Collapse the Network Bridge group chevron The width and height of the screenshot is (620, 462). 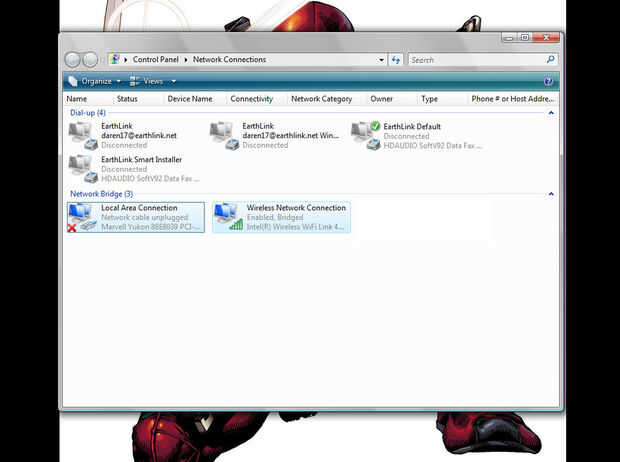coord(551,194)
